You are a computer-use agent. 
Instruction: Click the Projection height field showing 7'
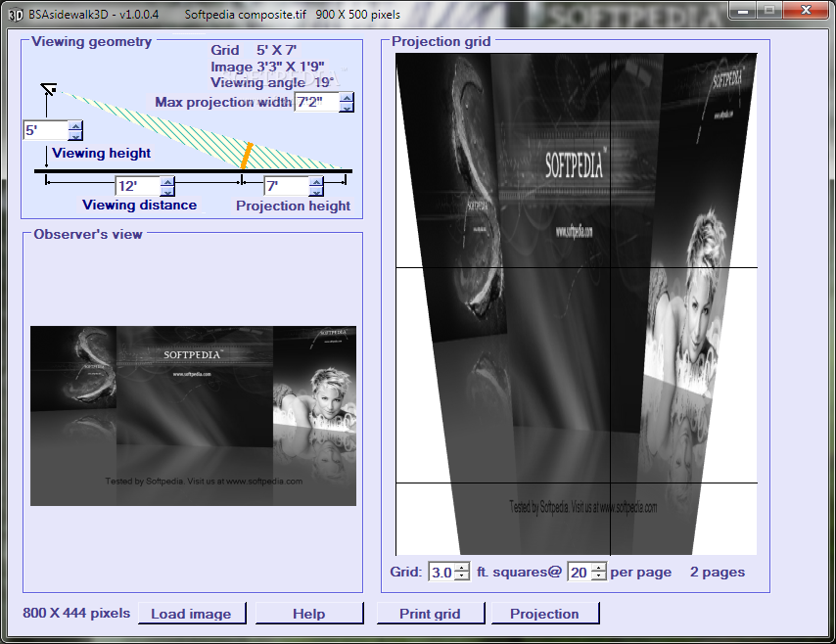(287, 186)
